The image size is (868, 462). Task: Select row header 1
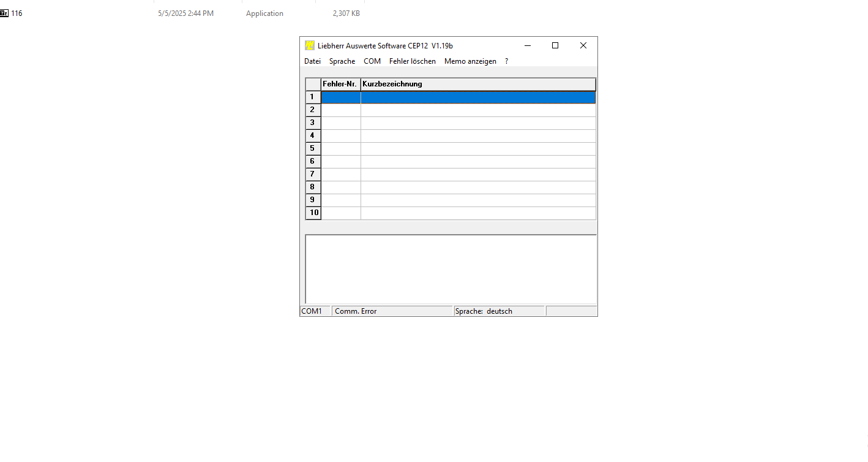(313, 97)
